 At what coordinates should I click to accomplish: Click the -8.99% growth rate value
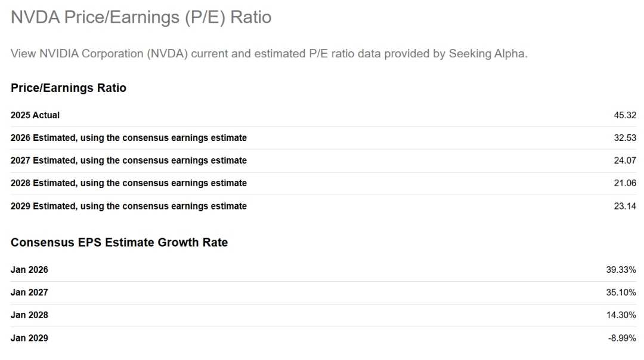coord(623,338)
